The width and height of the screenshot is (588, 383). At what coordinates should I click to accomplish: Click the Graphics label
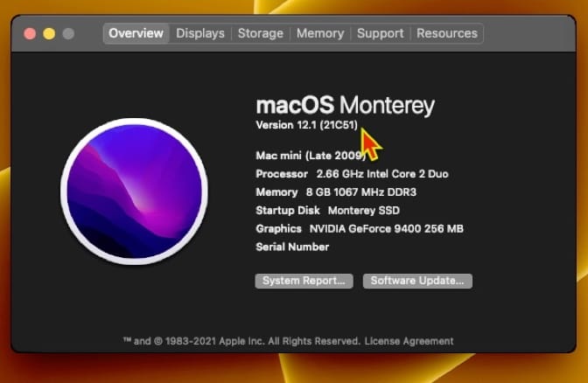tap(278, 228)
